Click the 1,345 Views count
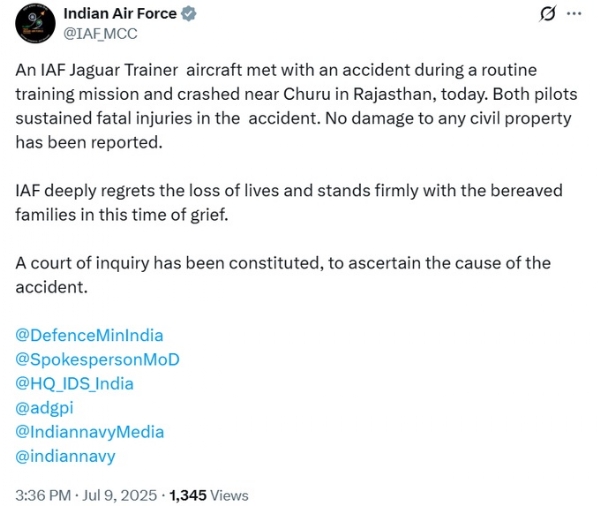Viewport: 600px width, 506px height. (x=209, y=495)
